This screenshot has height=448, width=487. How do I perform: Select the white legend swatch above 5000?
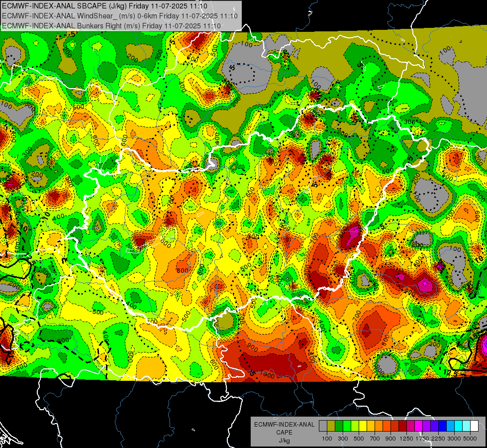474,426
